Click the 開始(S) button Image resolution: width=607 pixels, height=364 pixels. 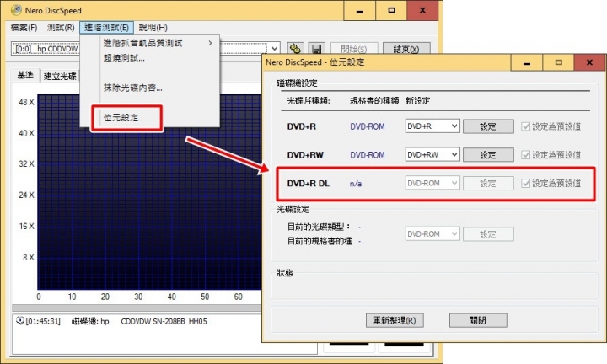(354, 49)
